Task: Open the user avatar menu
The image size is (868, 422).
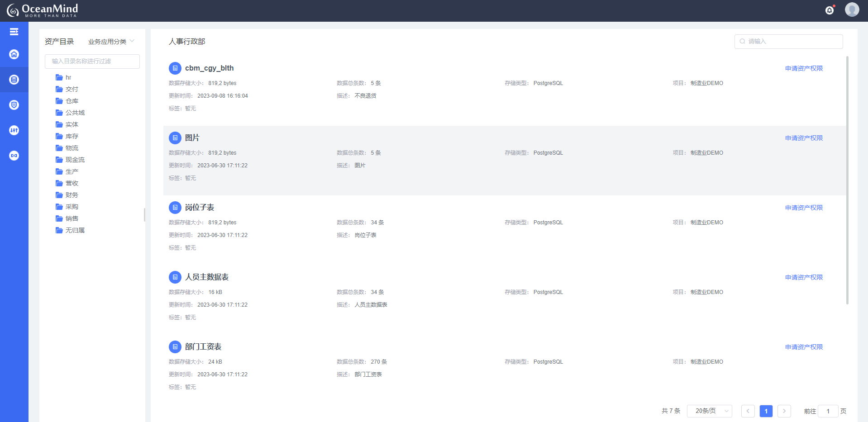Action: coord(852,9)
